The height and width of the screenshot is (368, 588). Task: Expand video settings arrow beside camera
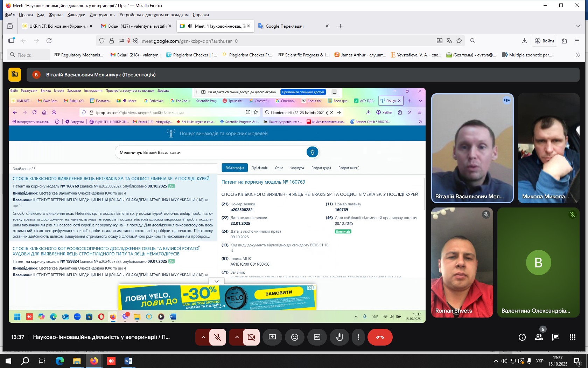coord(237,337)
